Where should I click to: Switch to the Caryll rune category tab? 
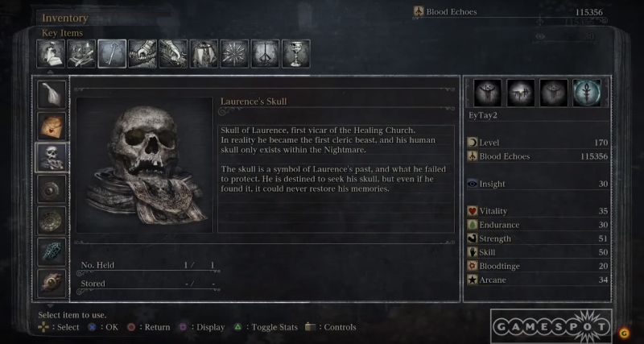pos(265,54)
